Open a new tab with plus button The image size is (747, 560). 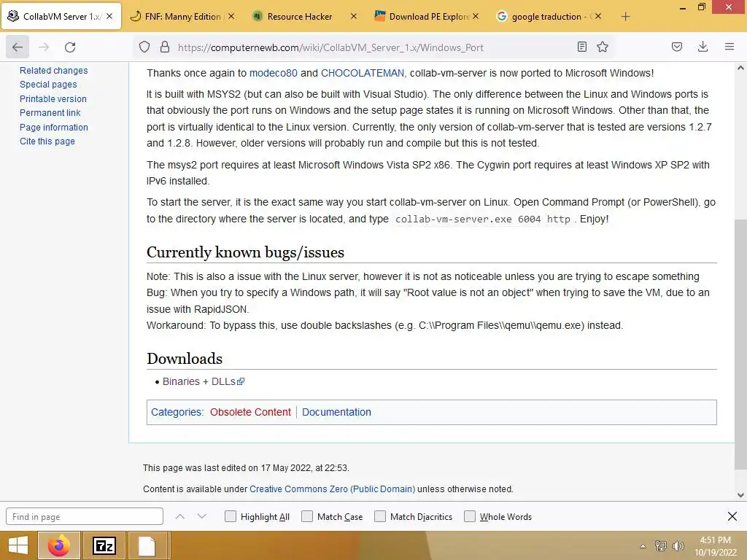[x=625, y=17]
